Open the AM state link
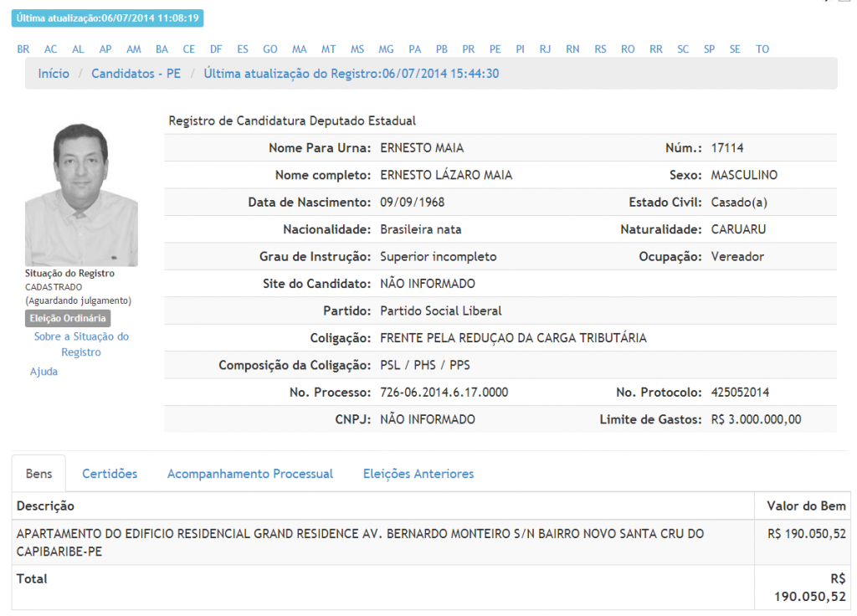The height and width of the screenshot is (616, 857). tap(134, 49)
